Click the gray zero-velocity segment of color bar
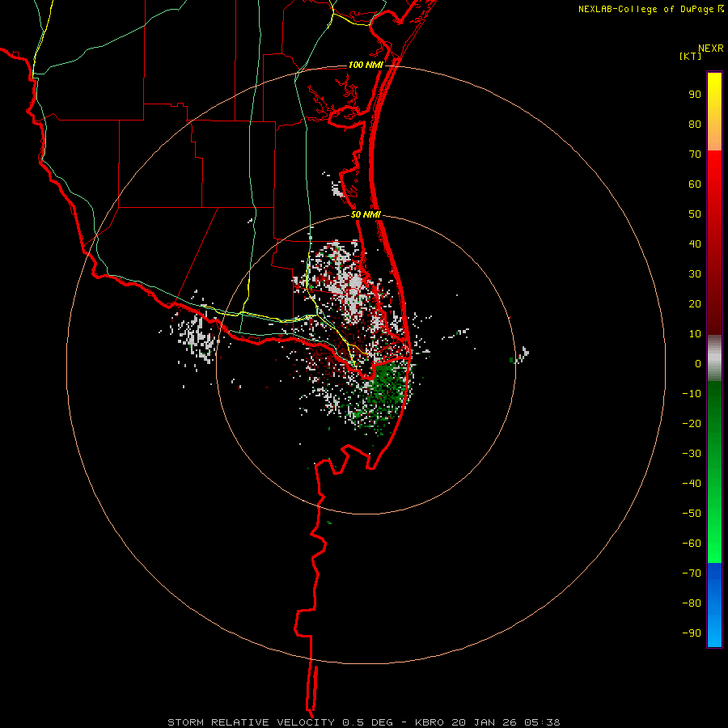 coord(714,358)
